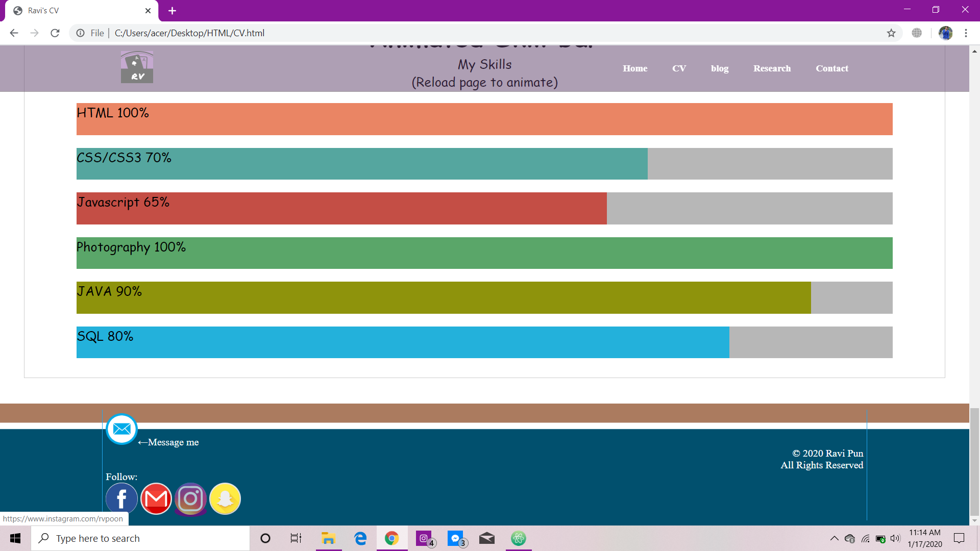Open the Mail app in the taskbar
The height and width of the screenshot is (551, 980).
487,538
